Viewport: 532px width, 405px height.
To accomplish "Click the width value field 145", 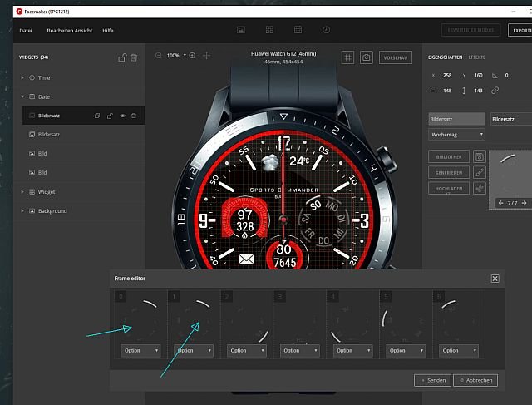I will pyautogui.click(x=447, y=91).
